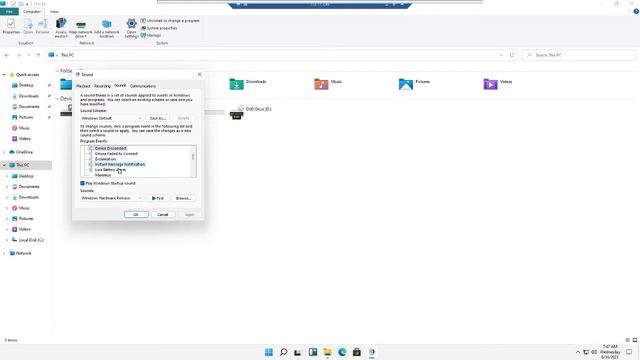
Task: Open the Sounds file dropdown
Action: [x=111, y=198]
